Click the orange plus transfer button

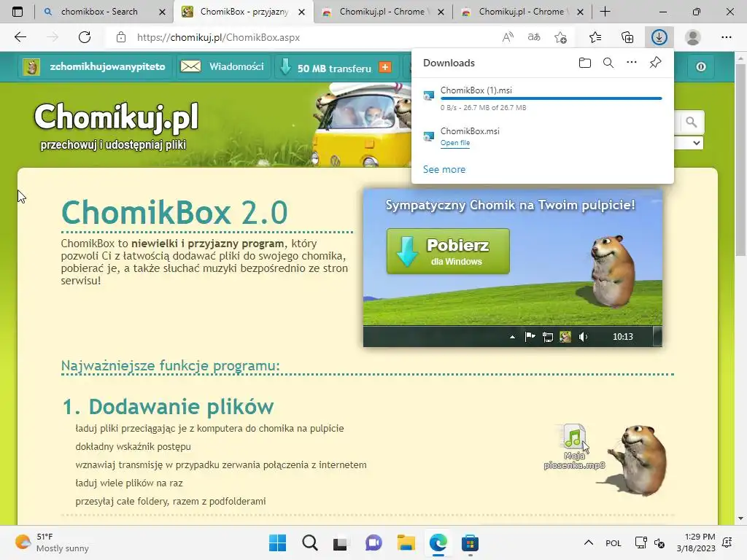pyautogui.click(x=385, y=67)
